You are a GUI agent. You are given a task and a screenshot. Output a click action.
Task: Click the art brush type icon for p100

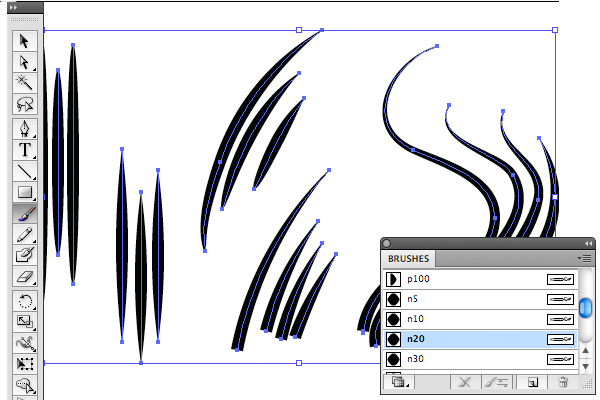click(560, 279)
